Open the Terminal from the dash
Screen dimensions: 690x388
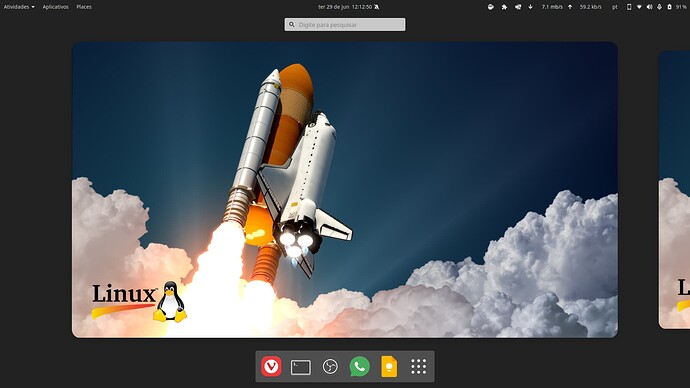point(301,367)
